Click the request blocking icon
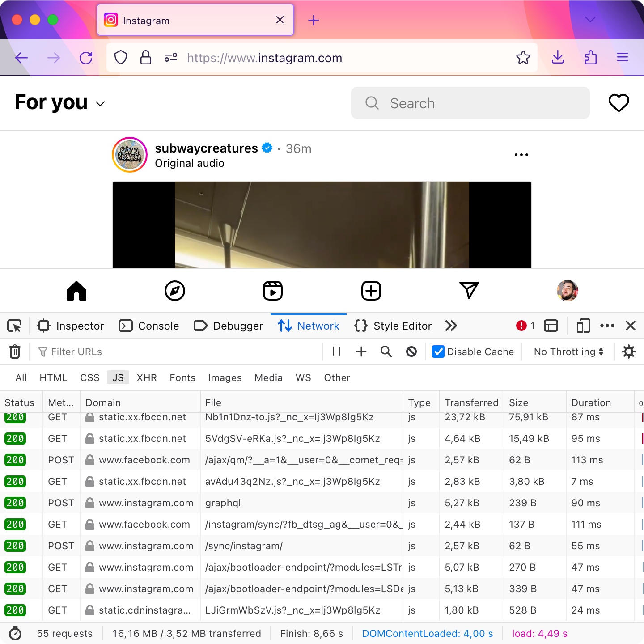Viewport: 644px width, 644px height. pyautogui.click(x=411, y=352)
